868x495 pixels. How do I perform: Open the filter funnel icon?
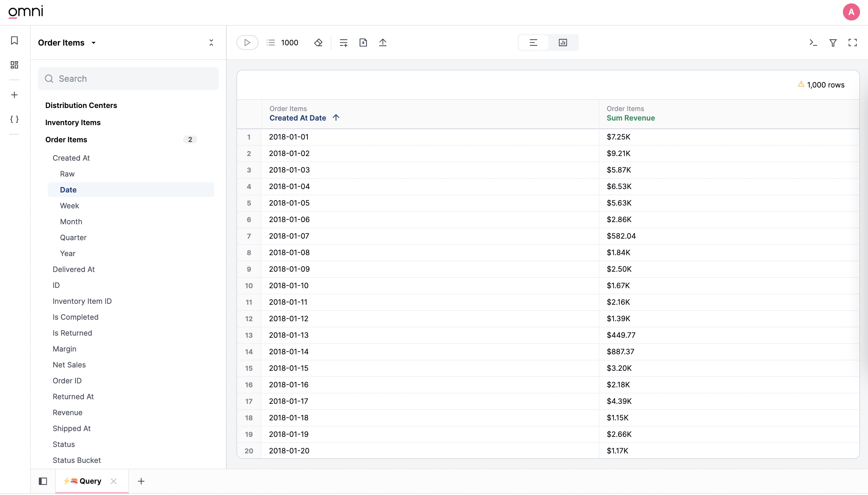[x=832, y=43]
